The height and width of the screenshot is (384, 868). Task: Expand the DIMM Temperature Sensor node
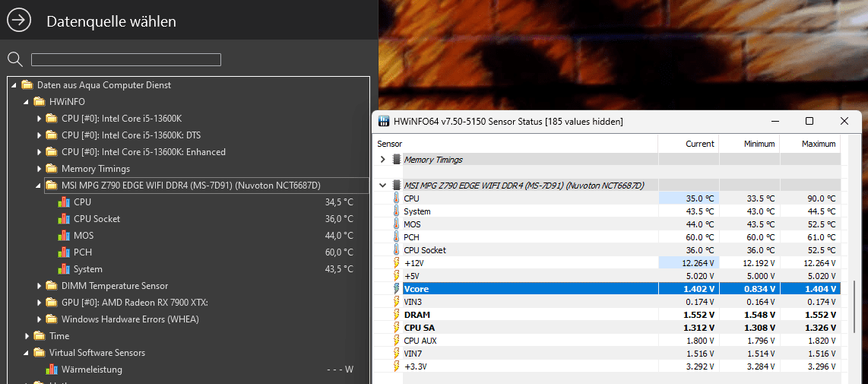click(x=40, y=286)
